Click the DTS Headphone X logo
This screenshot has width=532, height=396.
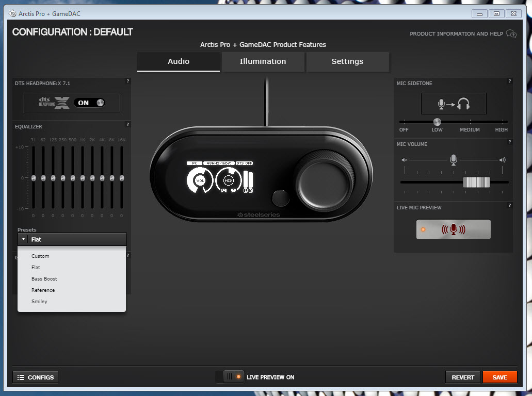(x=54, y=103)
